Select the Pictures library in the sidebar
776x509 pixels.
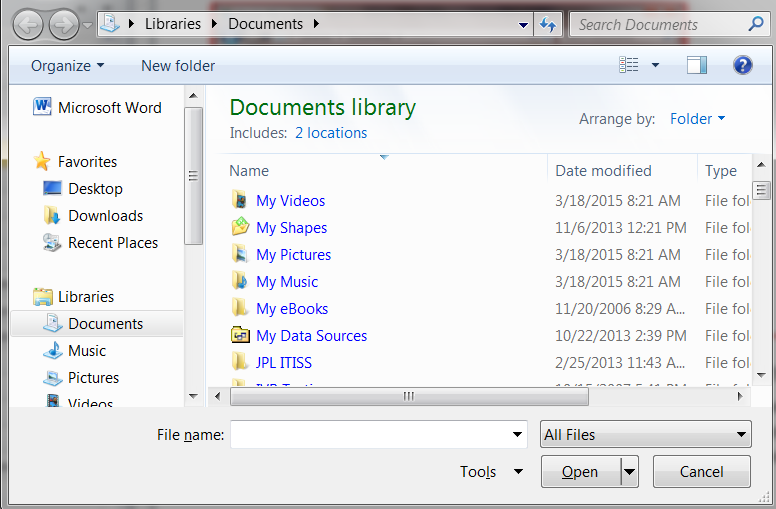pos(94,378)
